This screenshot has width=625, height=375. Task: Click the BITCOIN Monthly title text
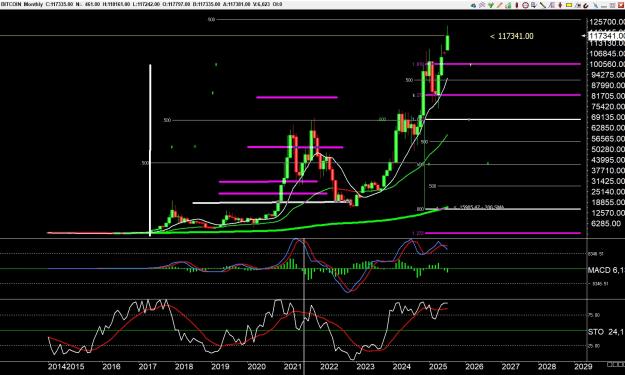22,4
